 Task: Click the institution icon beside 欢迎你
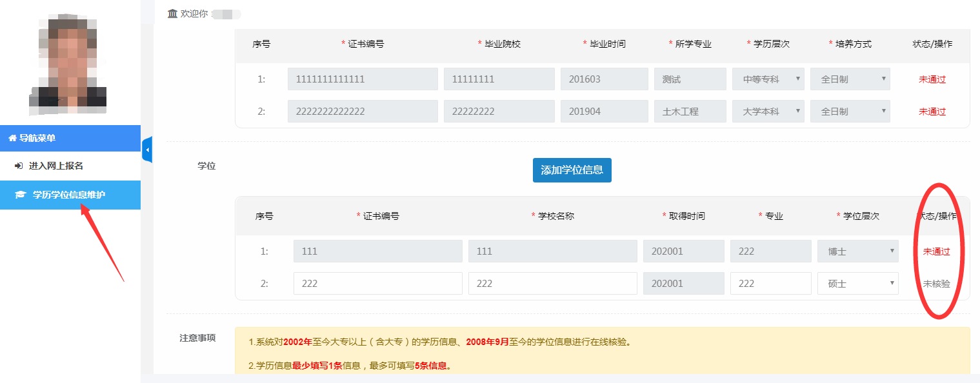pyautogui.click(x=172, y=14)
